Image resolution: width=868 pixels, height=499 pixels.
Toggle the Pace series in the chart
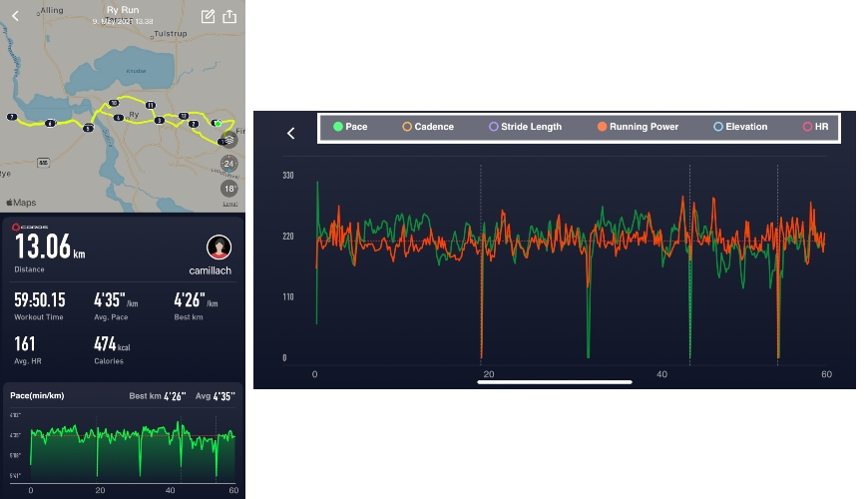(x=350, y=127)
